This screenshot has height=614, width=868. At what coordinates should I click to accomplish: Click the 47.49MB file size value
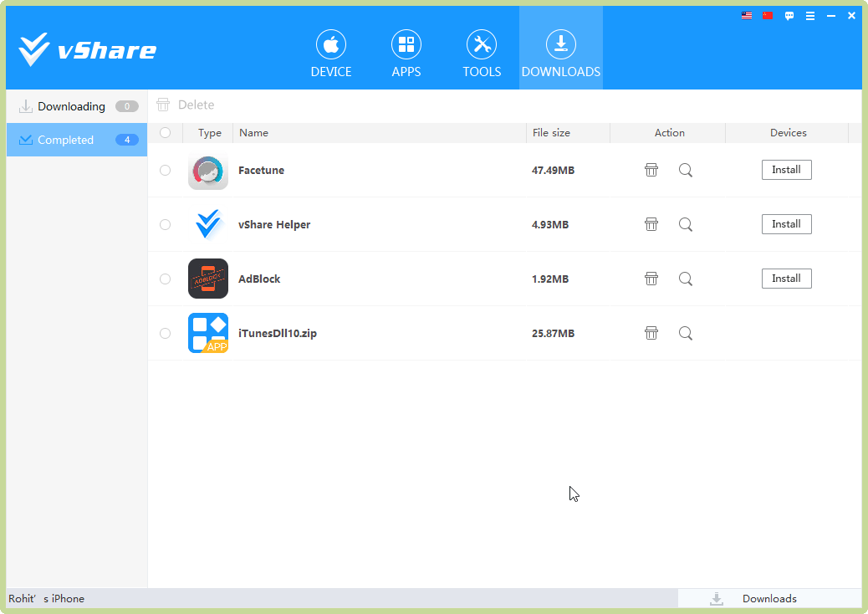point(553,170)
